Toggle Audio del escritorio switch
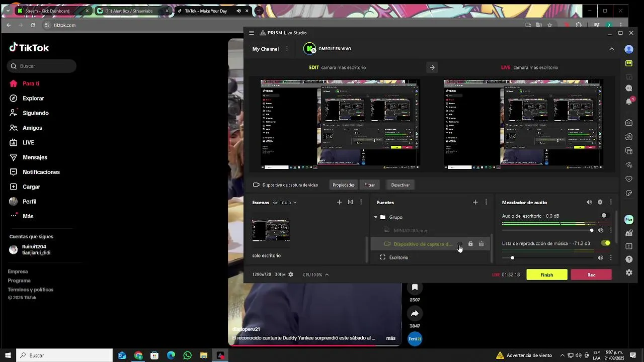The image size is (644, 362). [x=606, y=216]
